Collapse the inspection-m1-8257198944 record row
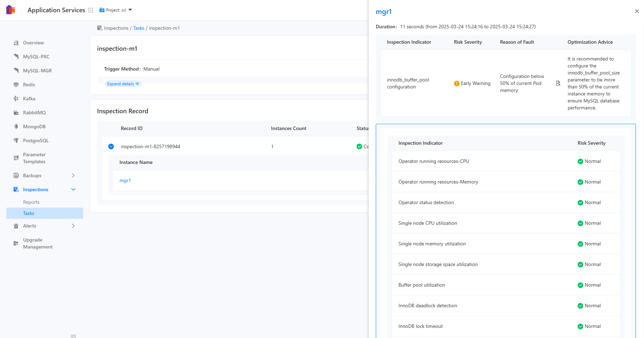The width and height of the screenshot is (644, 338). coord(111,146)
